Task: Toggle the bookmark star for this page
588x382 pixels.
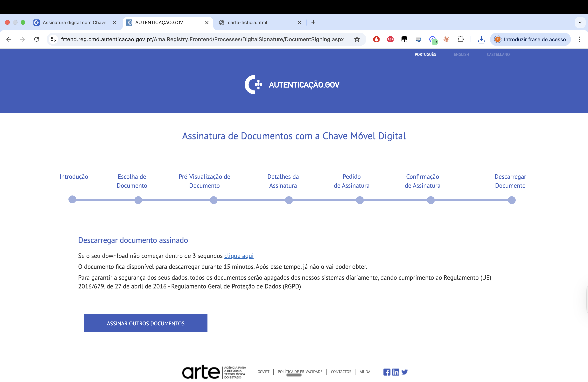Action: (x=357, y=39)
